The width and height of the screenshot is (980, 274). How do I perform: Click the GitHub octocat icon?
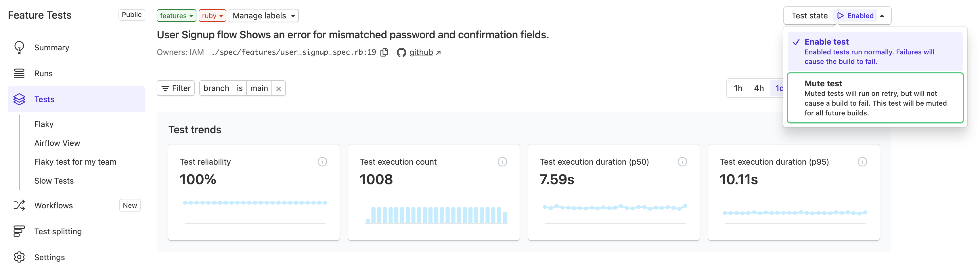pyautogui.click(x=401, y=52)
